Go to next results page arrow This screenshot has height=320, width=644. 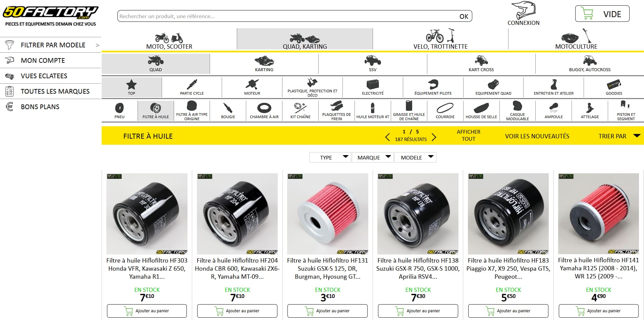click(434, 137)
